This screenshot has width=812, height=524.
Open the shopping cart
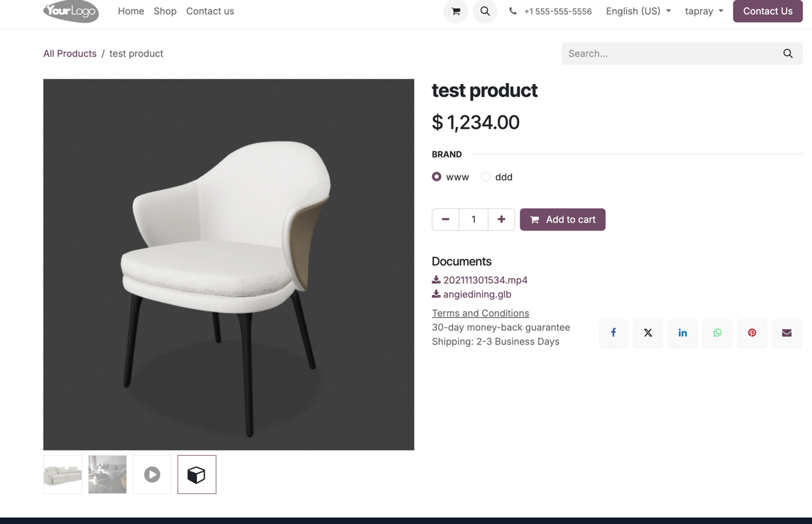pyautogui.click(x=455, y=12)
